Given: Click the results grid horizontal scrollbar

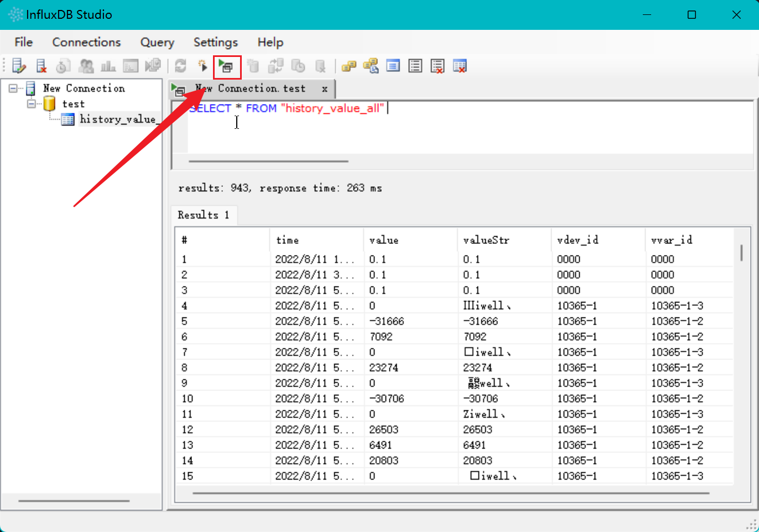Looking at the screenshot, I should [x=451, y=493].
